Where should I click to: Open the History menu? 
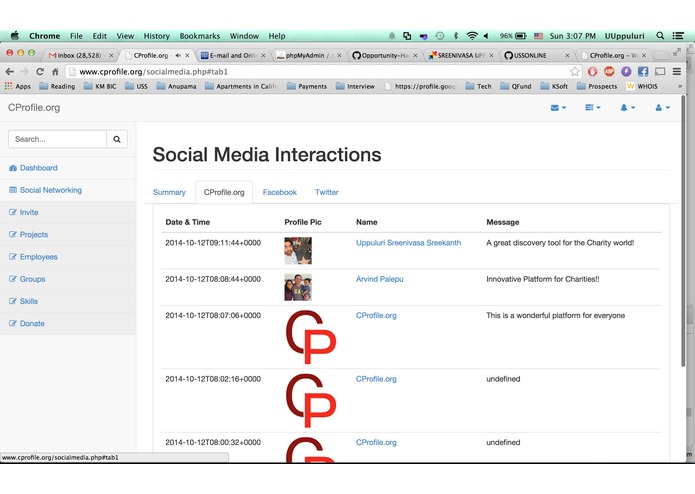click(156, 36)
